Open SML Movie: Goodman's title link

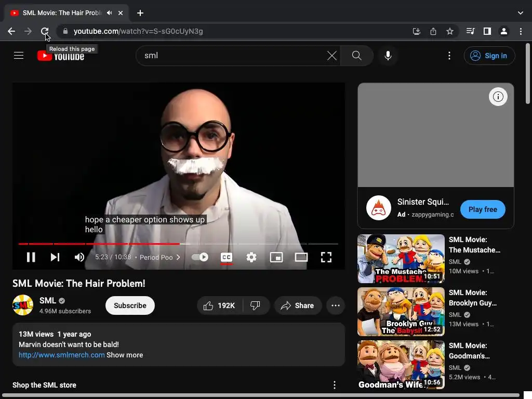469,351
